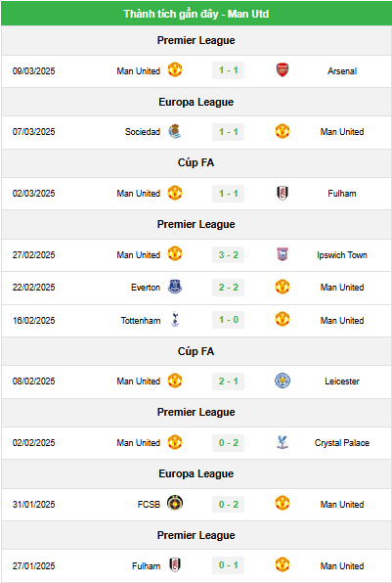
Task: Click the FCSB club crest
Action: coord(175,504)
